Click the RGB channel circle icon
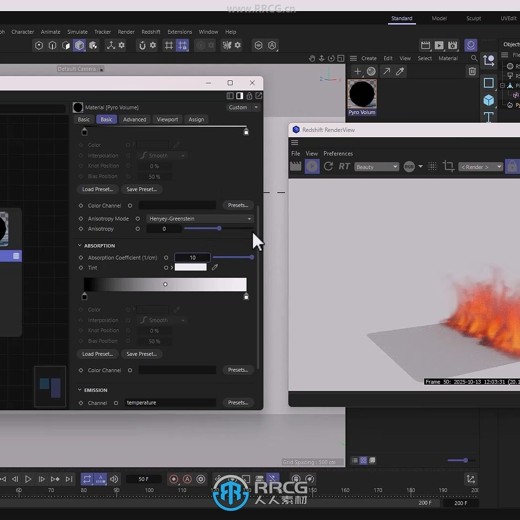Viewport: 520px width, 520px height. [x=409, y=167]
